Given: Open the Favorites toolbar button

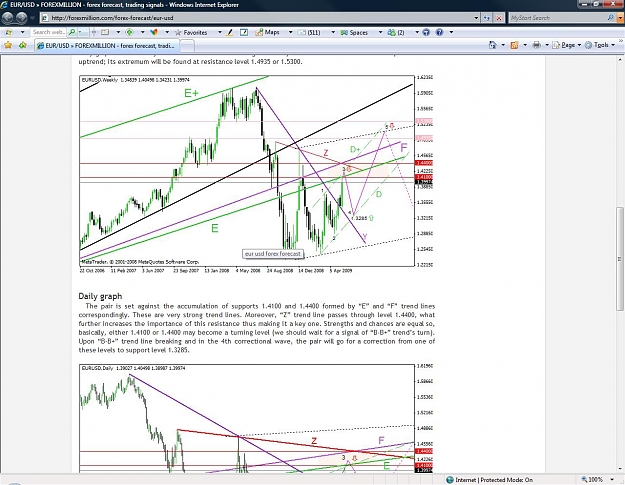Looking at the screenshot, I should (x=191, y=32).
